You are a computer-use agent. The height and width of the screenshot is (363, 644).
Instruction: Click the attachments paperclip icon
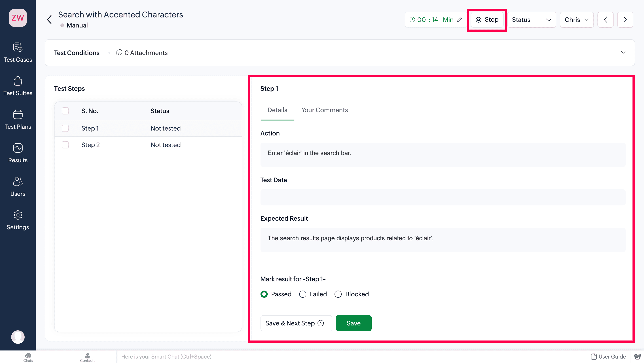point(119,53)
